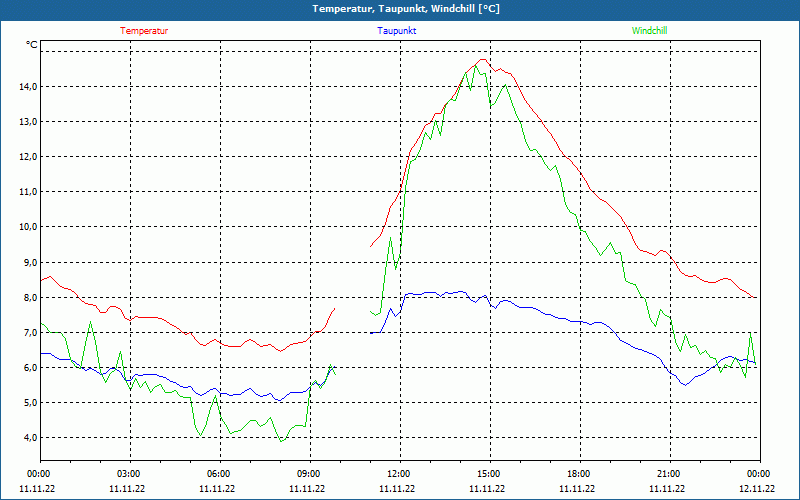800x500 pixels.
Task: Click the '18:00' time axis label
Action: (x=578, y=474)
